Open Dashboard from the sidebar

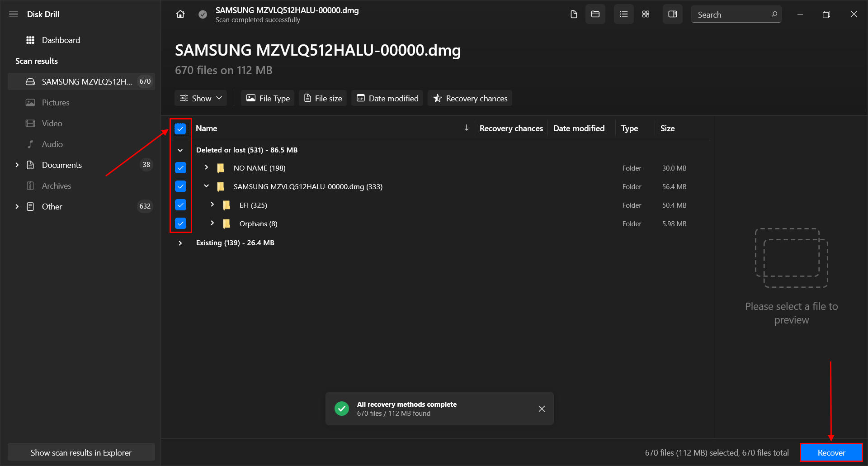click(61, 40)
